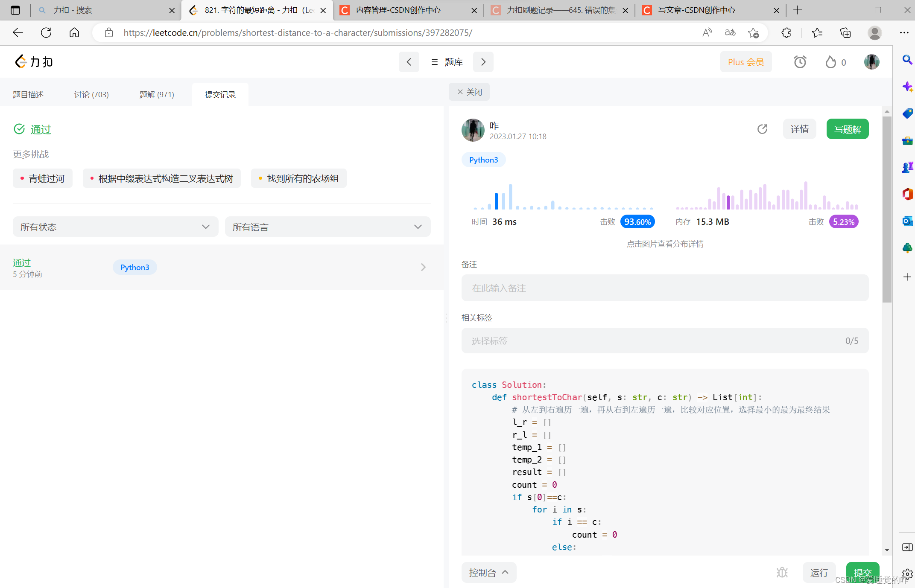Viewport: 915px width, 588px height.
Task: Click refresh icon beside 详情 button
Action: pyautogui.click(x=762, y=129)
